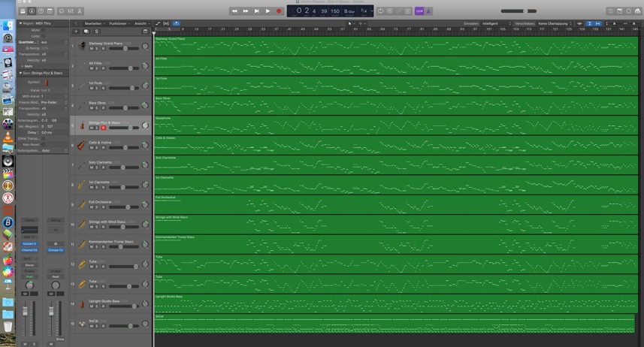Image resolution: width=644 pixels, height=347 pixels.
Task: Open the Notensystem Auto dropdown
Action: [54, 150]
